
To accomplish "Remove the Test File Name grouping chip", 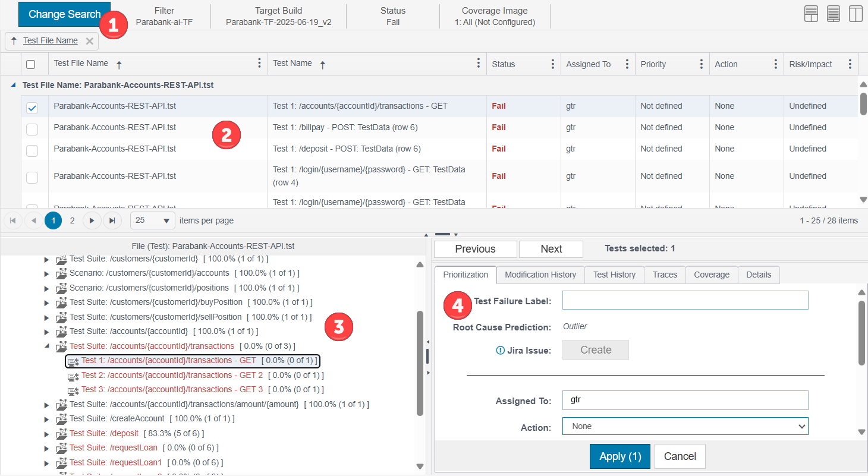I will click(x=89, y=41).
